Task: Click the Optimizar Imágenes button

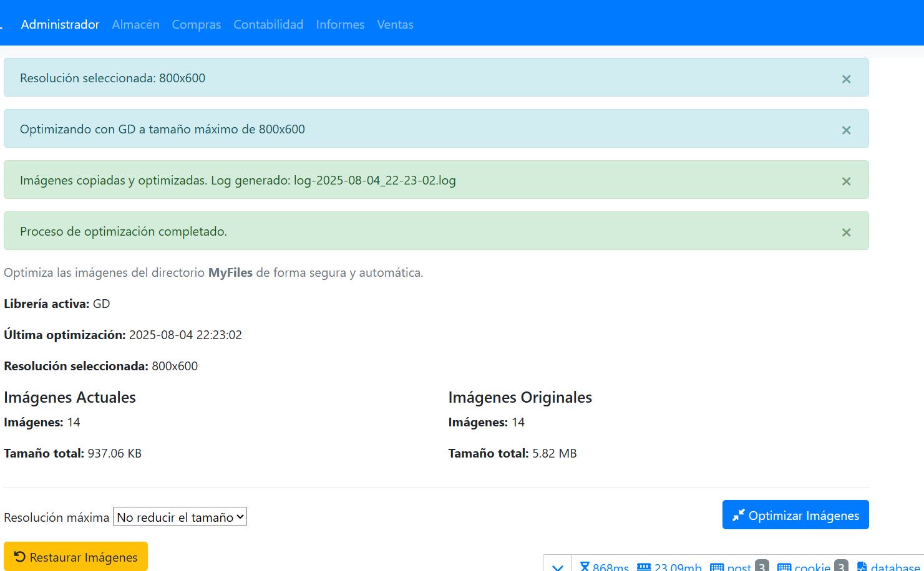Action: [795, 515]
